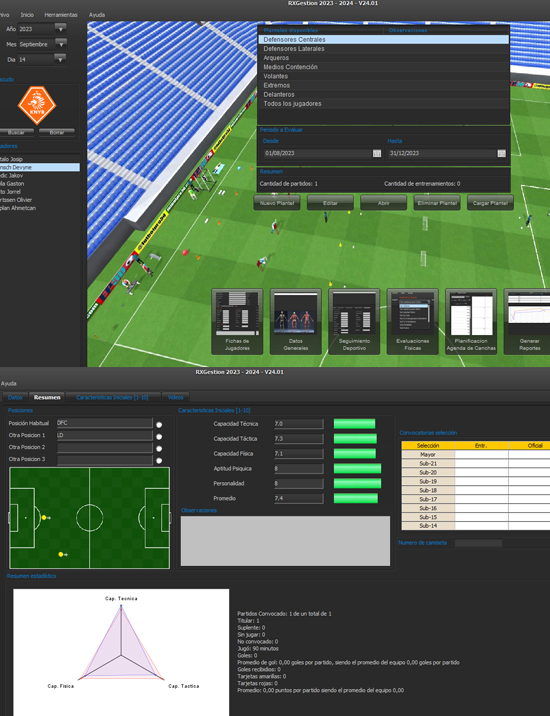Viewport: 550px width, 716px height.
Task: Open the Datos Generales module
Action: click(296, 321)
